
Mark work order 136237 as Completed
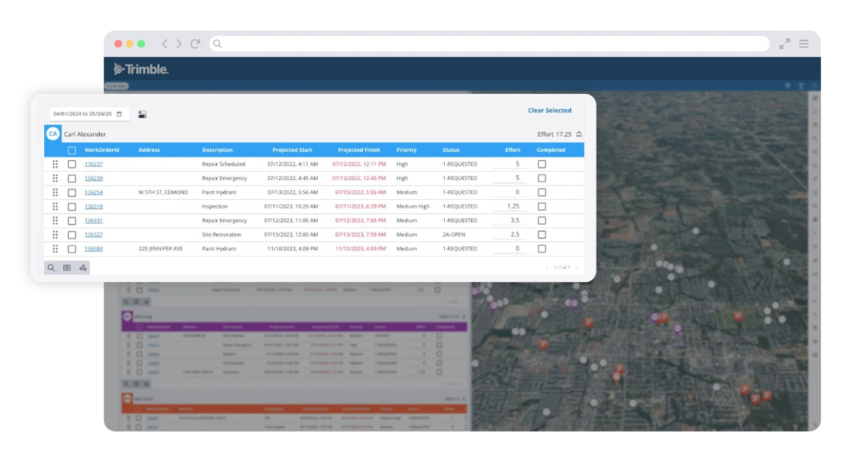pos(542,164)
